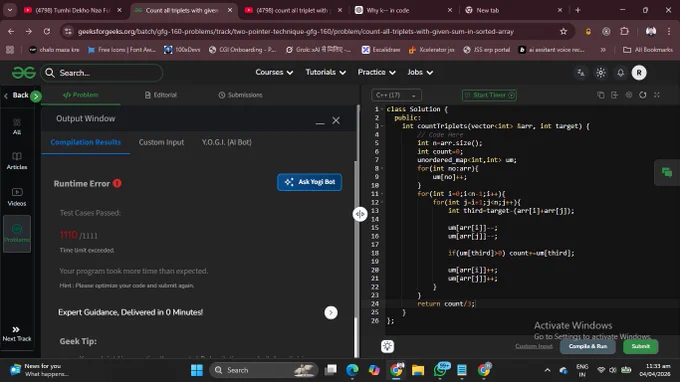Switch to the Submissions tab
Screen dimensions: 680x382
240,95
